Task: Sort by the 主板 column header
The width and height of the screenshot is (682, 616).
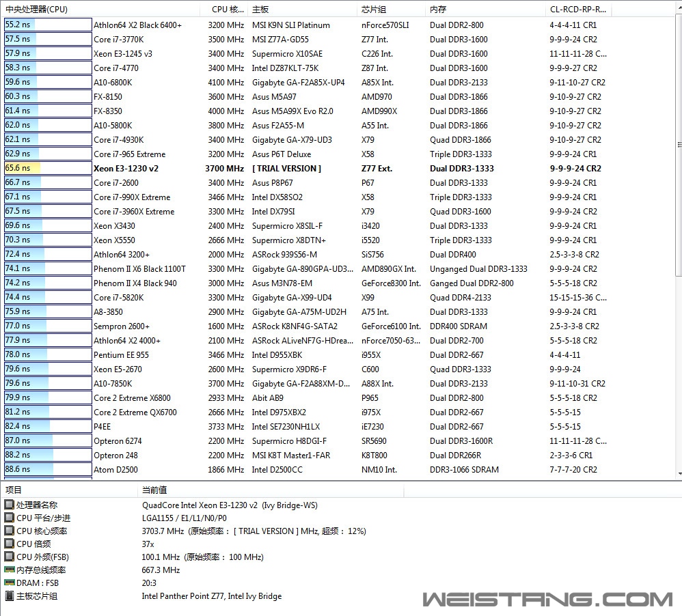Action: pos(260,10)
